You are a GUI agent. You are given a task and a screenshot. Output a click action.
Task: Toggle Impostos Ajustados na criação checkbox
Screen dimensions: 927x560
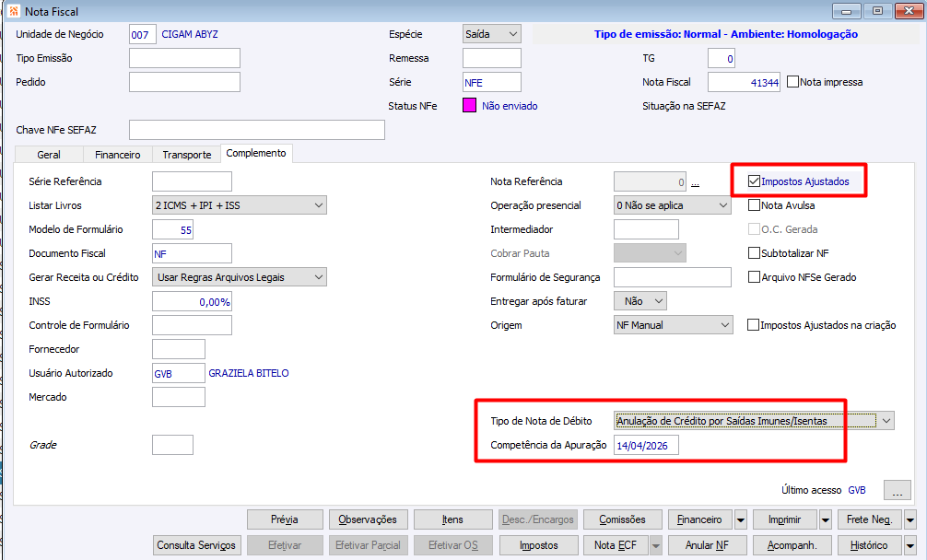(x=753, y=325)
